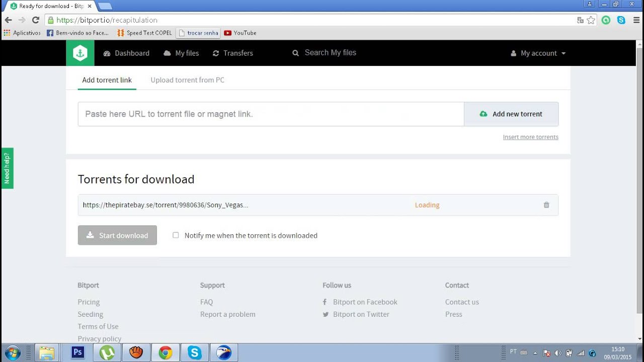Open the Speed Test COPEL bookmark
This screenshot has height=362, width=644.
click(x=144, y=33)
